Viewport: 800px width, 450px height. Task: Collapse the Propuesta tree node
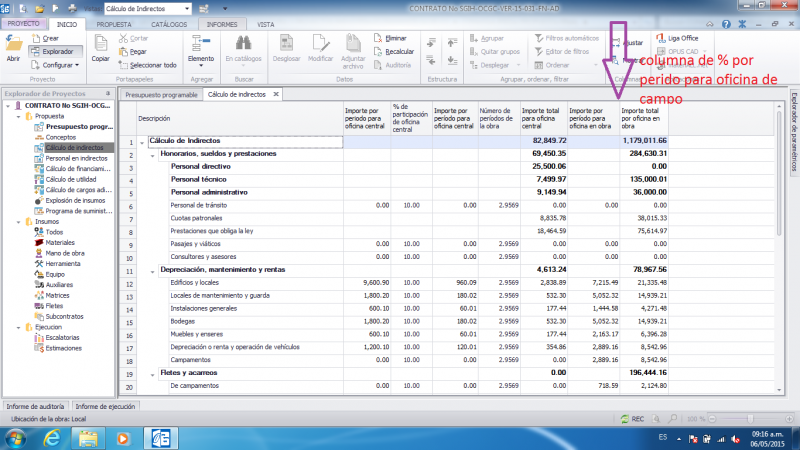click(x=18, y=116)
